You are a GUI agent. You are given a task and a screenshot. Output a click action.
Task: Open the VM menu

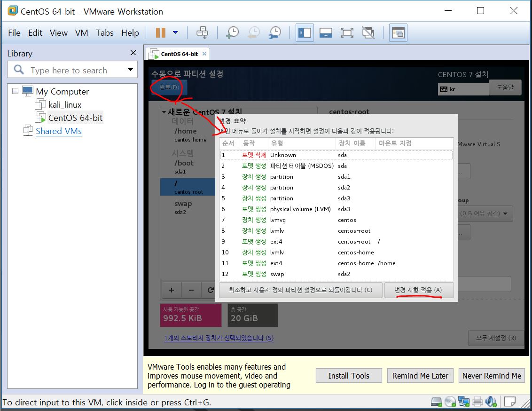pyautogui.click(x=81, y=33)
